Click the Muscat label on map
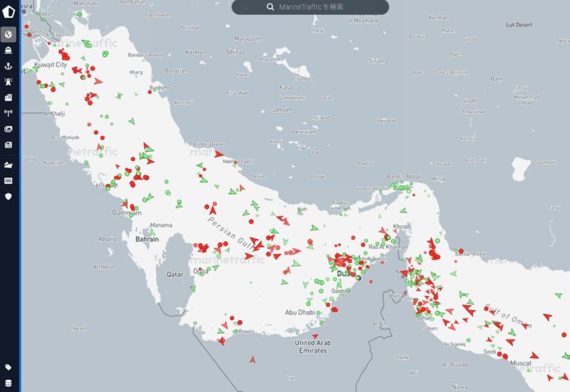Image resolution: width=570 pixels, height=392 pixels. pyautogui.click(x=522, y=363)
